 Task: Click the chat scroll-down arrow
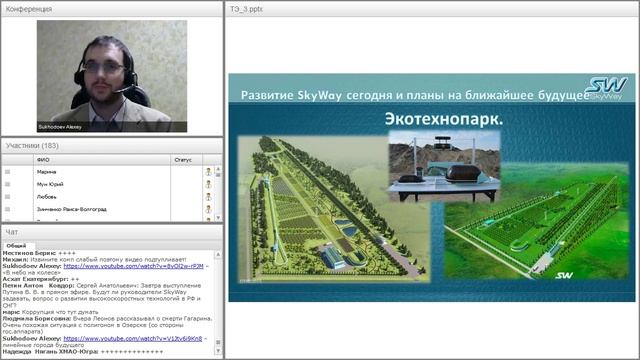(218, 351)
